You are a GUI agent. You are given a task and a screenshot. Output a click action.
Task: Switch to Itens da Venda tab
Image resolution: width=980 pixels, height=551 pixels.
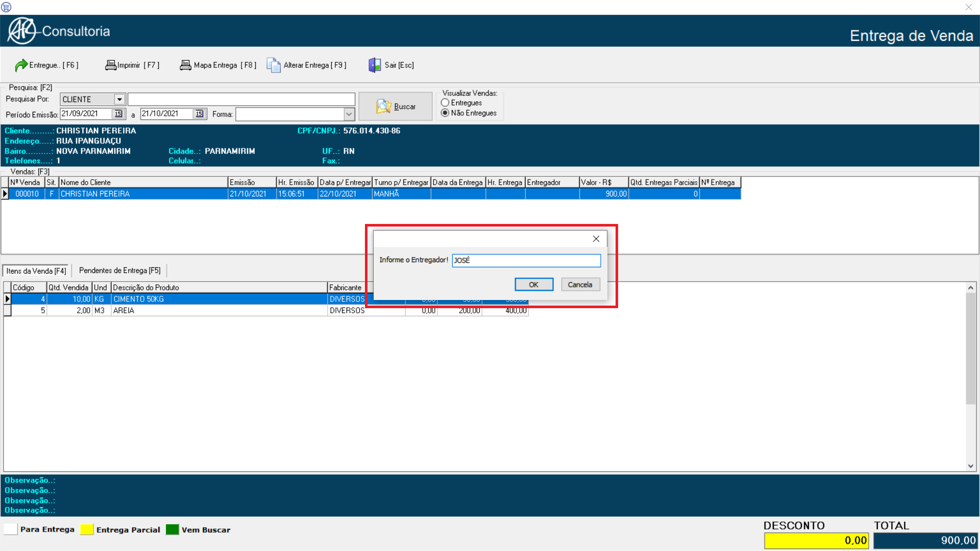[x=36, y=271]
